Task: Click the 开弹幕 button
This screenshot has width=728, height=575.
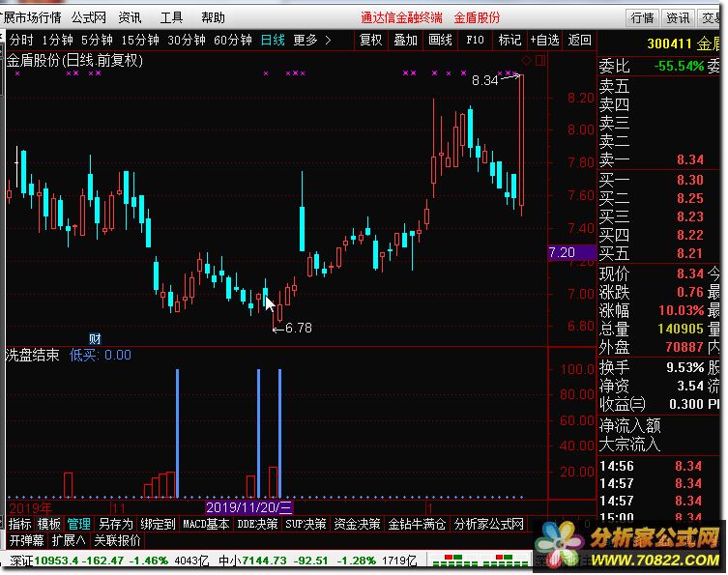Action: [26, 540]
